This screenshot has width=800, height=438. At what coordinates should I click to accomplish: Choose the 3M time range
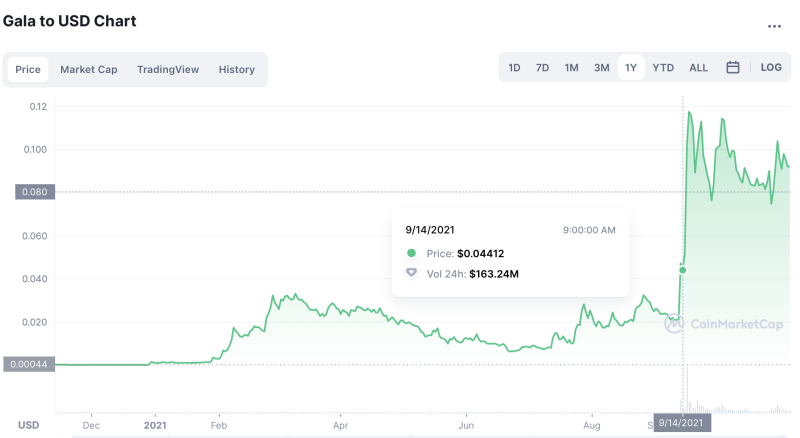pos(602,67)
